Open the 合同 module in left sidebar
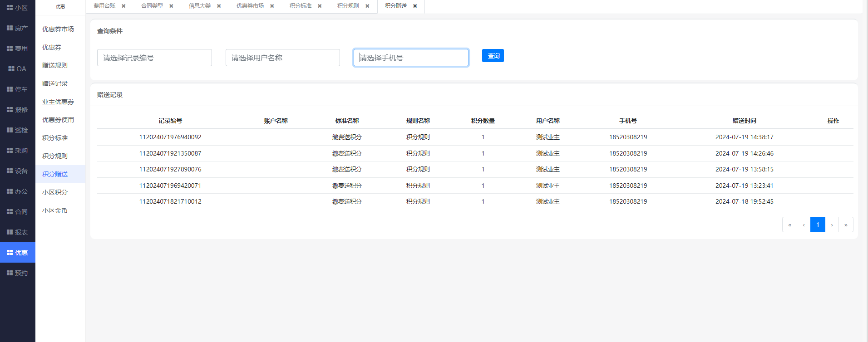Viewport: 868px width, 342px height. coord(17,212)
